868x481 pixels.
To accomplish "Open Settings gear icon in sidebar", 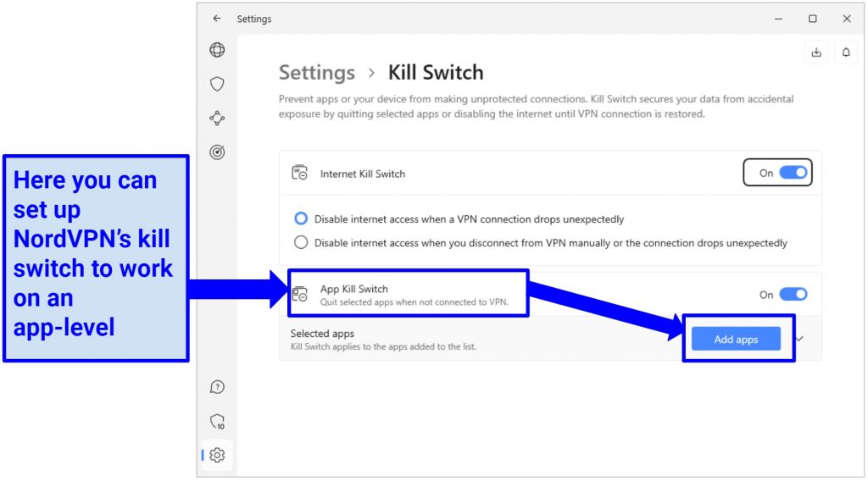I will [x=217, y=455].
